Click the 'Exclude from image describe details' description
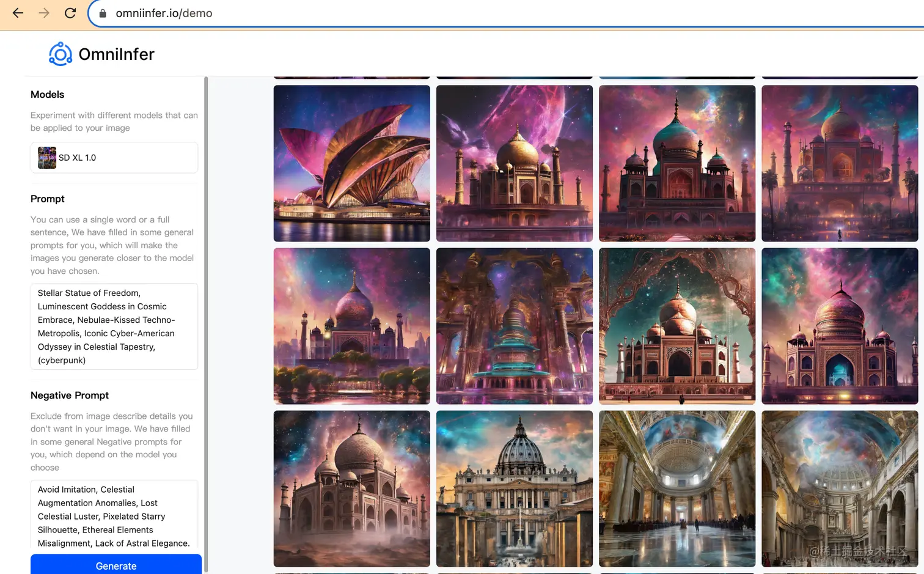Image resolution: width=924 pixels, height=574 pixels. point(112,442)
